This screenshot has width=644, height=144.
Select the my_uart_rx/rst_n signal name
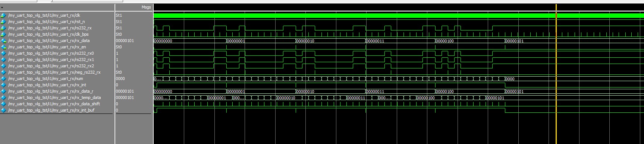(x=46, y=22)
